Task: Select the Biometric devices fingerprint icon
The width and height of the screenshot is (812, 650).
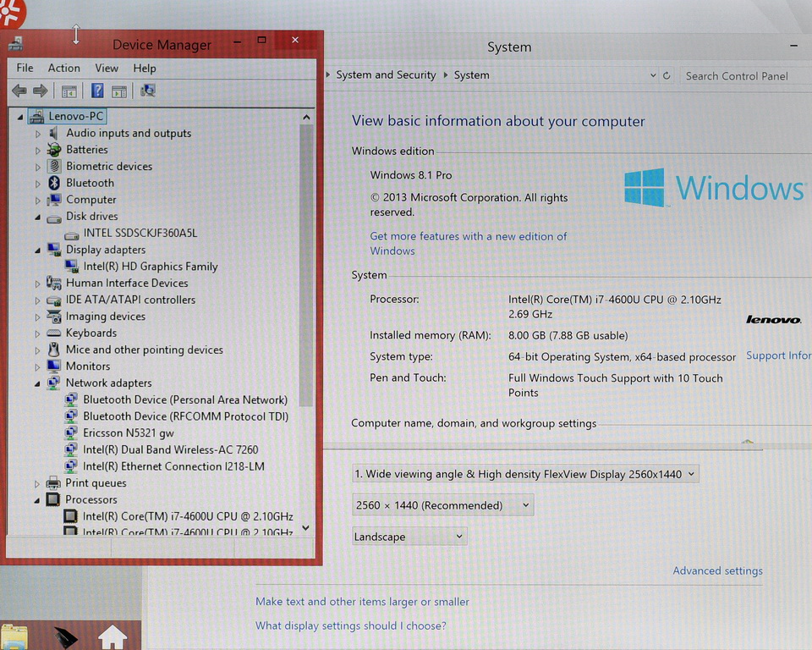Action: pyautogui.click(x=54, y=167)
